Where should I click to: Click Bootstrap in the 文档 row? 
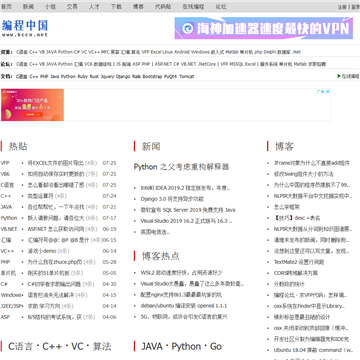point(152,76)
